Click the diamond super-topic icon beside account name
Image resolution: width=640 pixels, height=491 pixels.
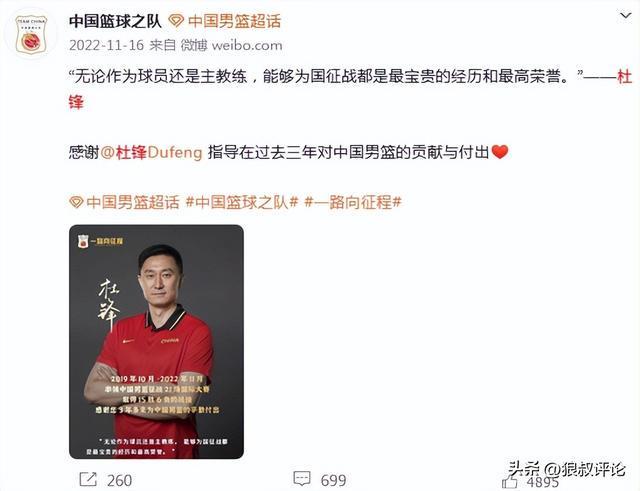pyautogui.click(x=176, y=21)
